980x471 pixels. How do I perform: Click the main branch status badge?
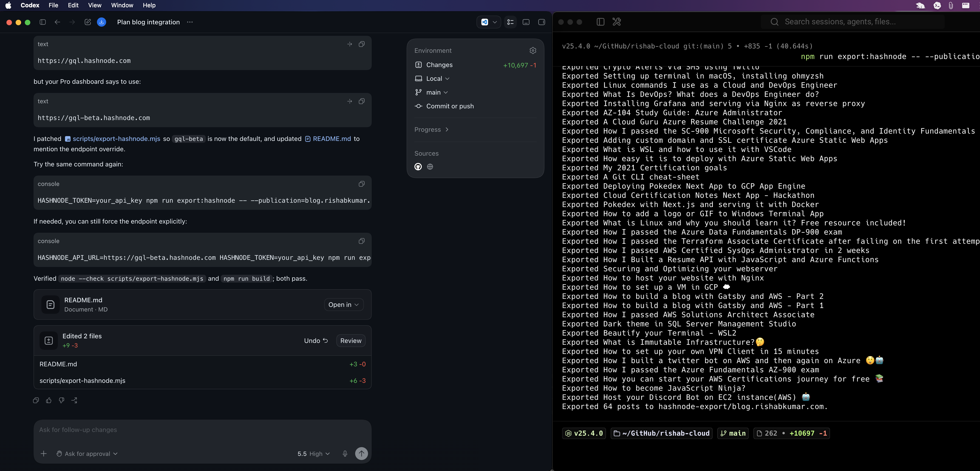733,433
